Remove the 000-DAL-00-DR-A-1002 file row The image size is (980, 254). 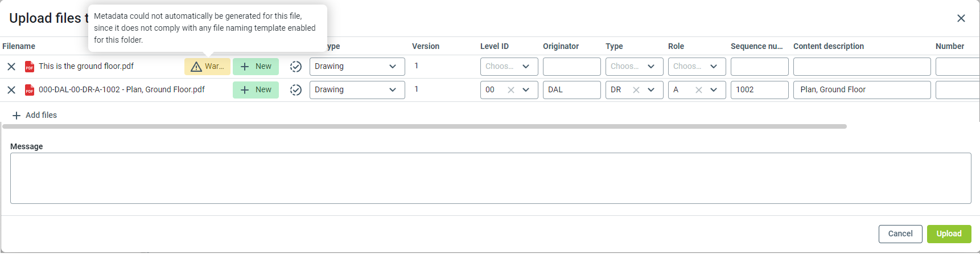(11, 90)
